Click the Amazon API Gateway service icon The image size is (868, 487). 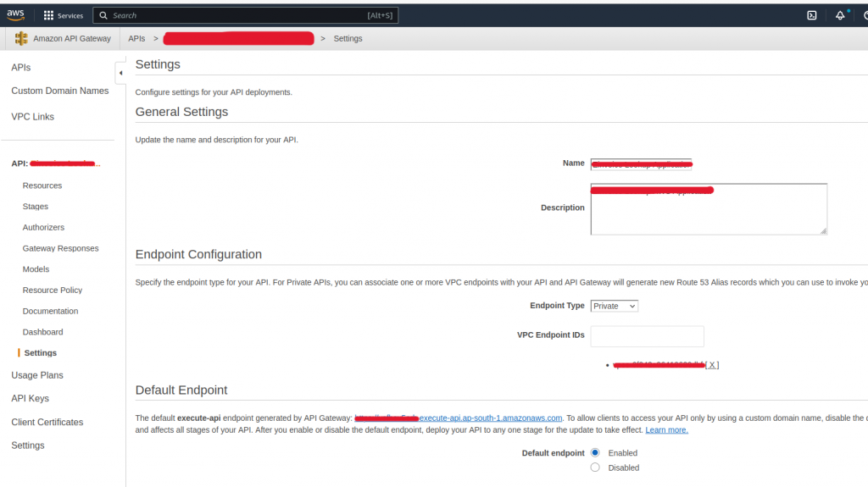[21, 38]
